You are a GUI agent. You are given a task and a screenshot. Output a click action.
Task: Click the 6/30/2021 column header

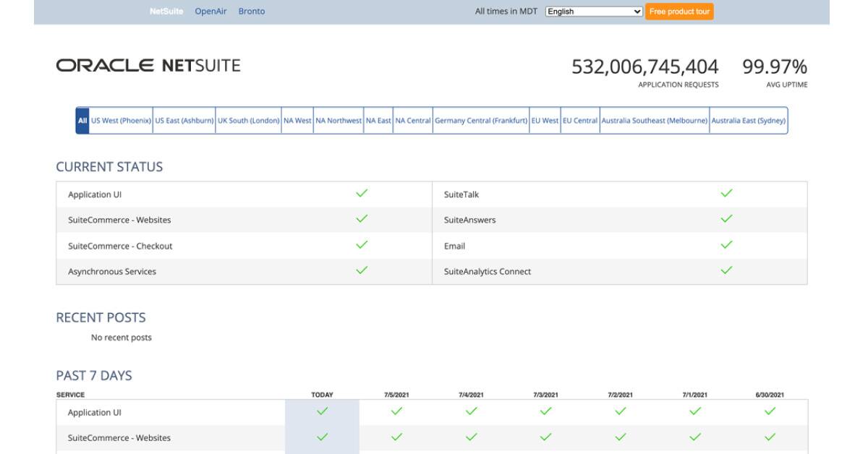770,395
